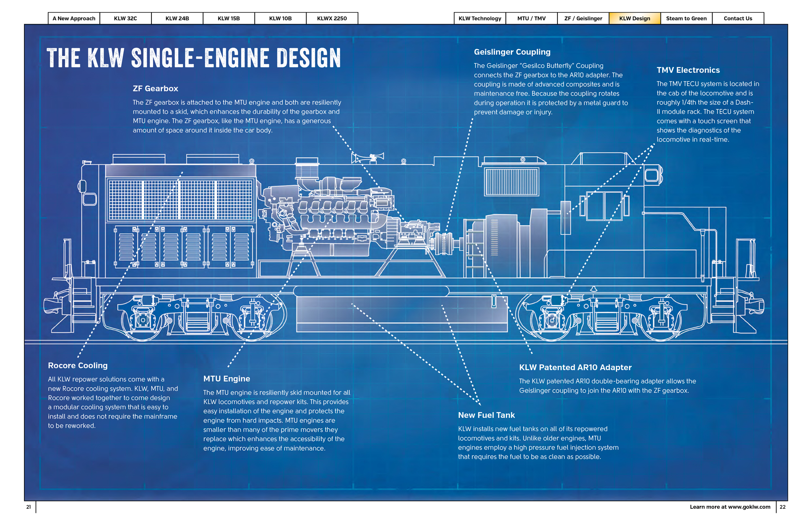This screenshot has height=525, width=812.
Task: Click the Rocore Cooling description paragraph
Action: (x=113, y=402)
